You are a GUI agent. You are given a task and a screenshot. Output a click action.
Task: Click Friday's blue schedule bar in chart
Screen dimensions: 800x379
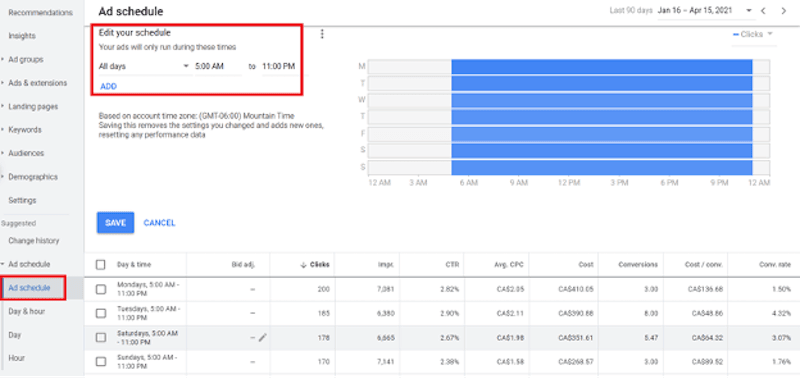[602, 134]
